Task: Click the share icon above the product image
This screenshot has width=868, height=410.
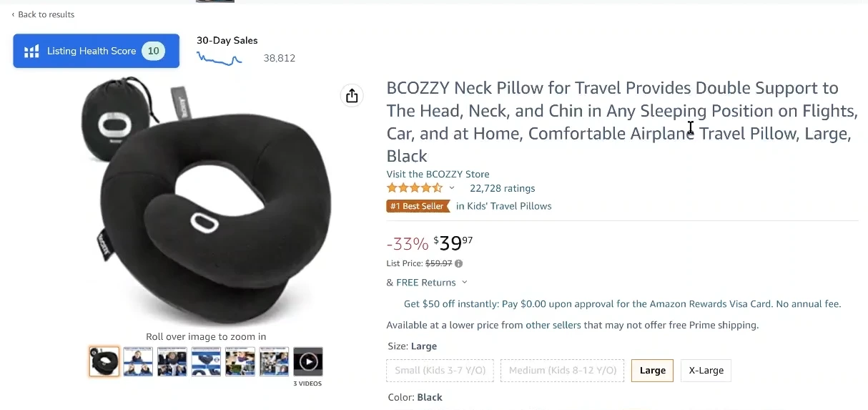Action: [x=352, y=96]
